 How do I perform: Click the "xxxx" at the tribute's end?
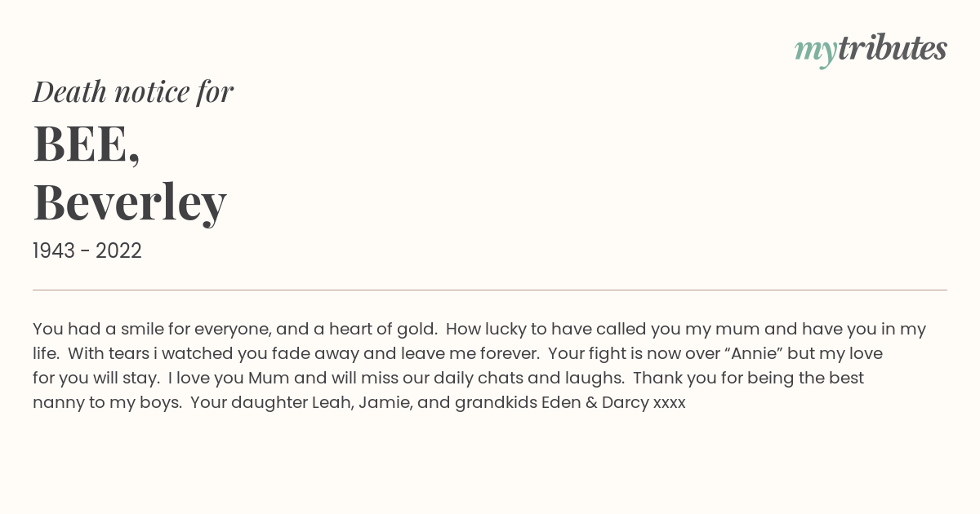(x=670, y=404)
